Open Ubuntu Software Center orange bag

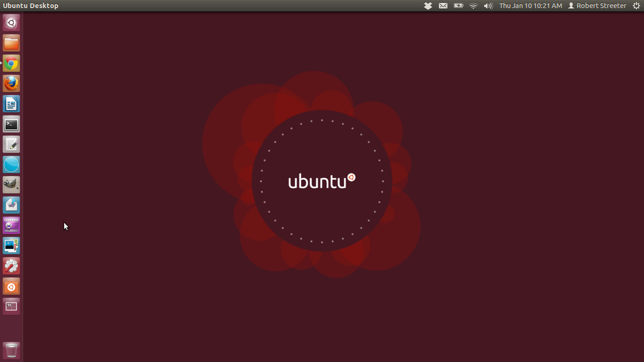coord(11,286)
